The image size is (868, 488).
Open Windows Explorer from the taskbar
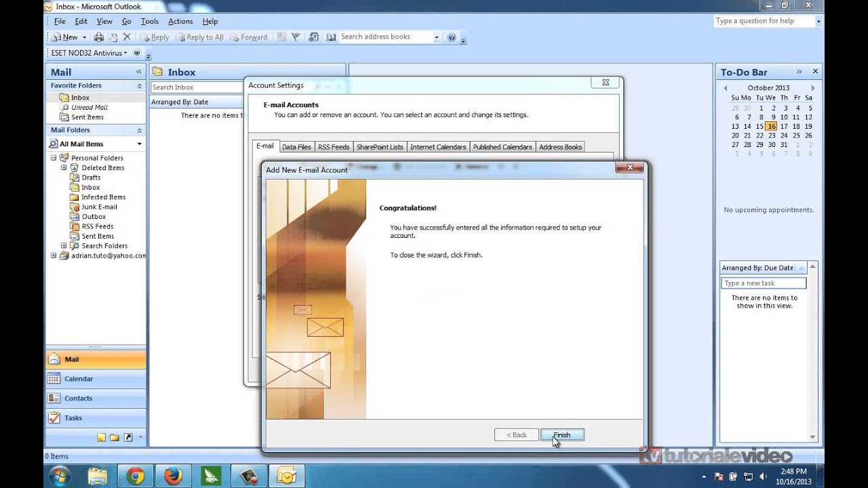(98, 476)
